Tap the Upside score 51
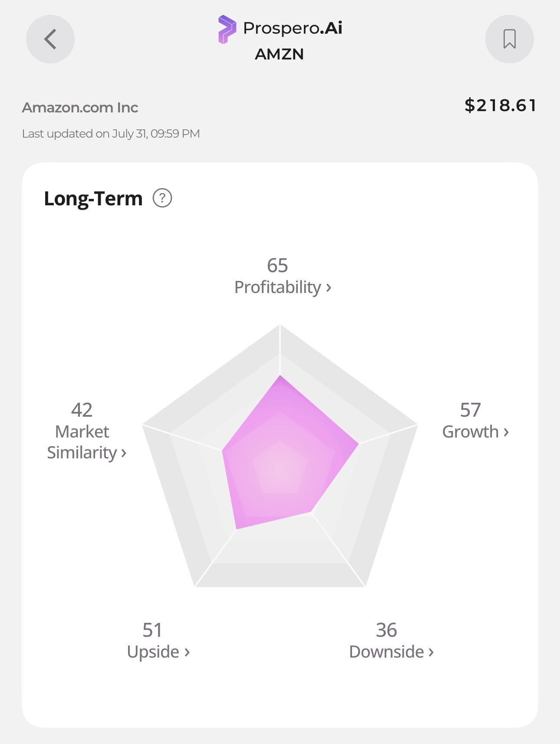 tap(152, 630)
